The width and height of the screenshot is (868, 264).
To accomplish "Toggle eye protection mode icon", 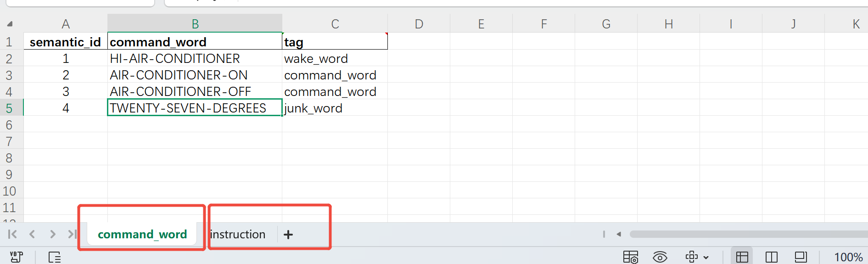I will [660, 257].
